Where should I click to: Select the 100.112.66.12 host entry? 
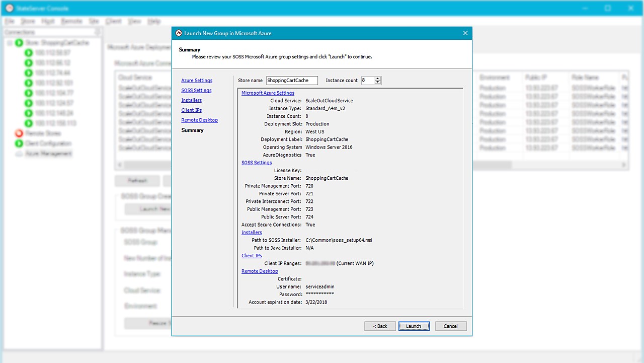(x=52, y=63)
